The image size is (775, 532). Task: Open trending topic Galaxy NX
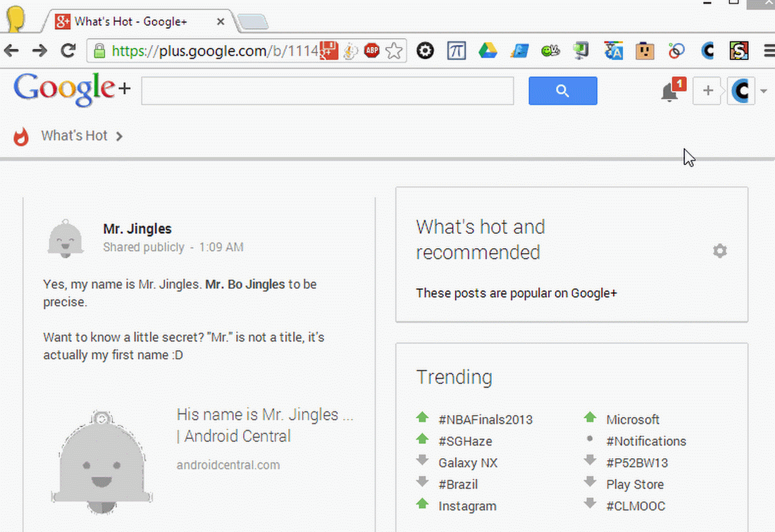tap(468, 463)
